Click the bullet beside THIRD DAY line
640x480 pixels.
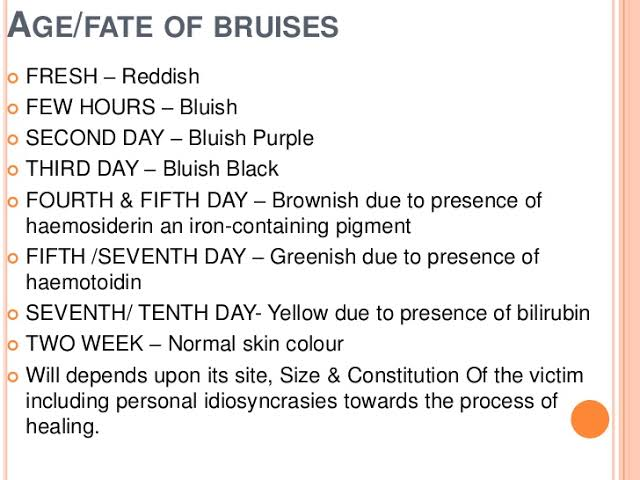point(13,170)
